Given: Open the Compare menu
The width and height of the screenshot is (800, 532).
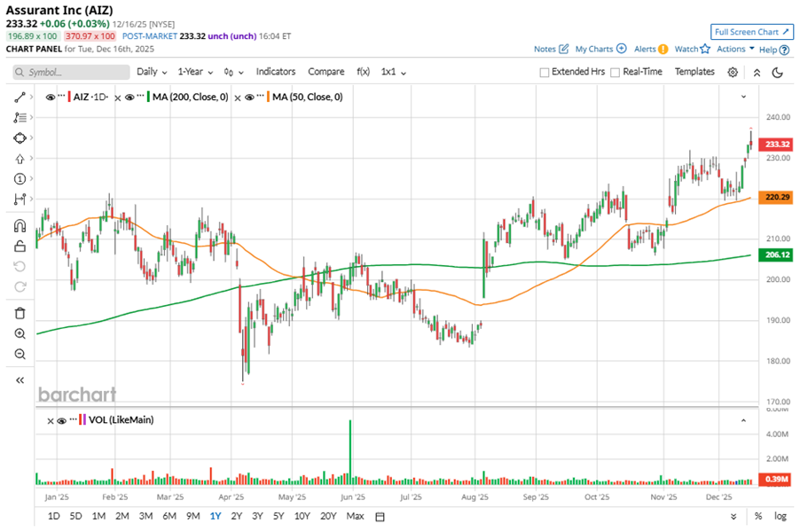Looking at the screenshot, I should 326,72.
